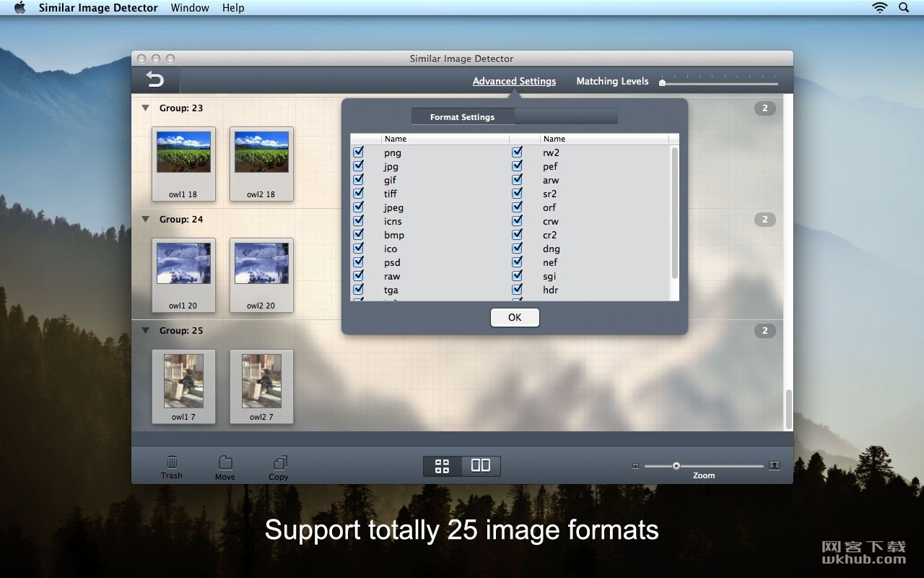Toggle the hdr format checkbox
924x578 pixels.
(x=517, y=290)
